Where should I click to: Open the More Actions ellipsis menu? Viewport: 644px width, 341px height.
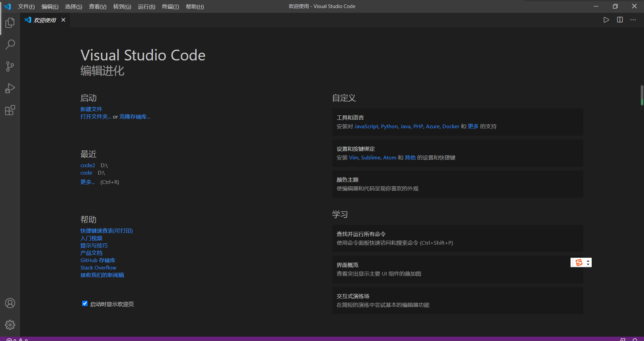click(633, 20)
